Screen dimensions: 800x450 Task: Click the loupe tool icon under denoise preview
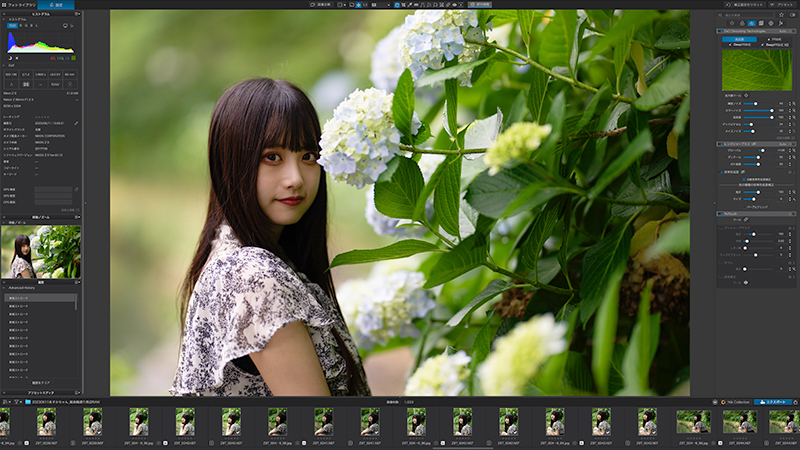point(746,95)
